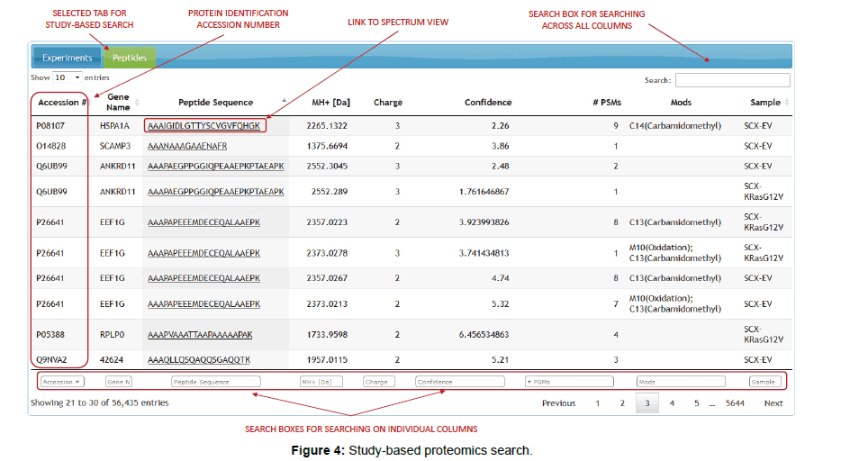Sort by Sample column header
This screenshot has height=461, width=868.
pos(765,103)
